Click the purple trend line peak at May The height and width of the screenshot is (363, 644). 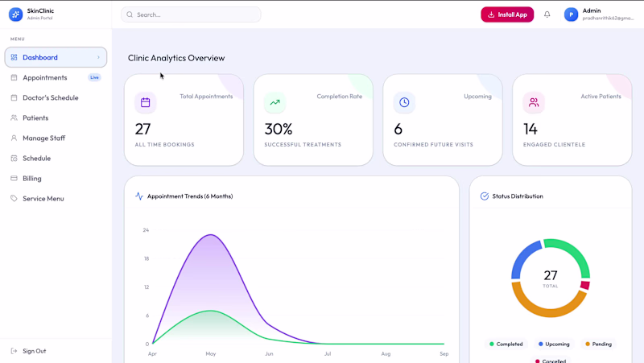(211, 234)
